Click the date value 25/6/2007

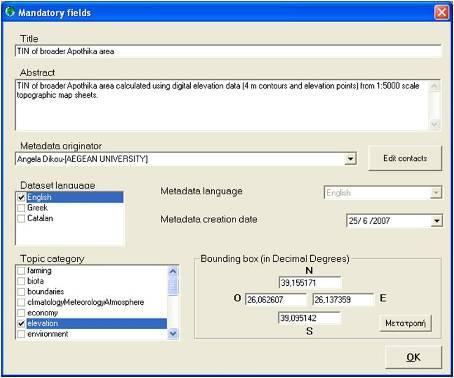click(x=369, y=221)
